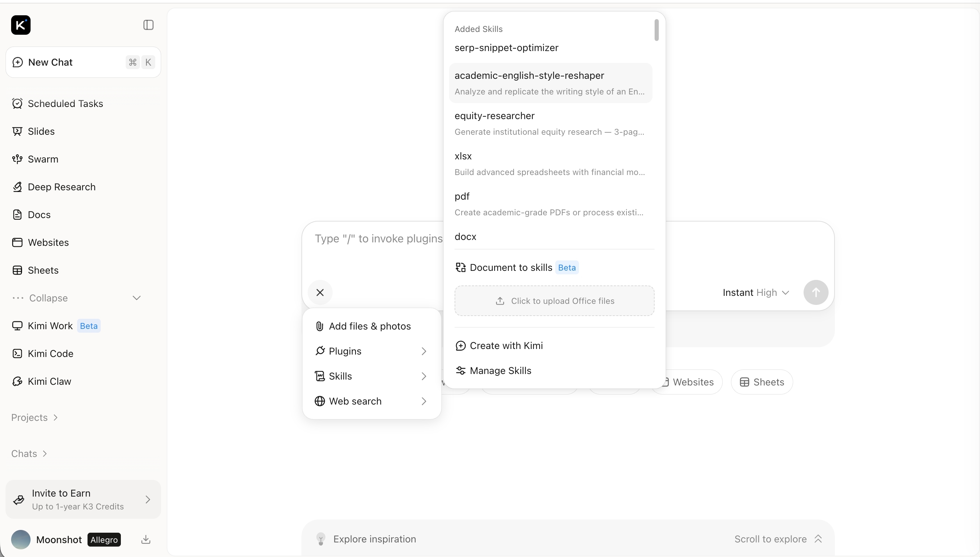Image resolution: width=980 pixels, height=557 pixels.
Task: Click the Document to skills icon
Action: [x=460, y=268]
